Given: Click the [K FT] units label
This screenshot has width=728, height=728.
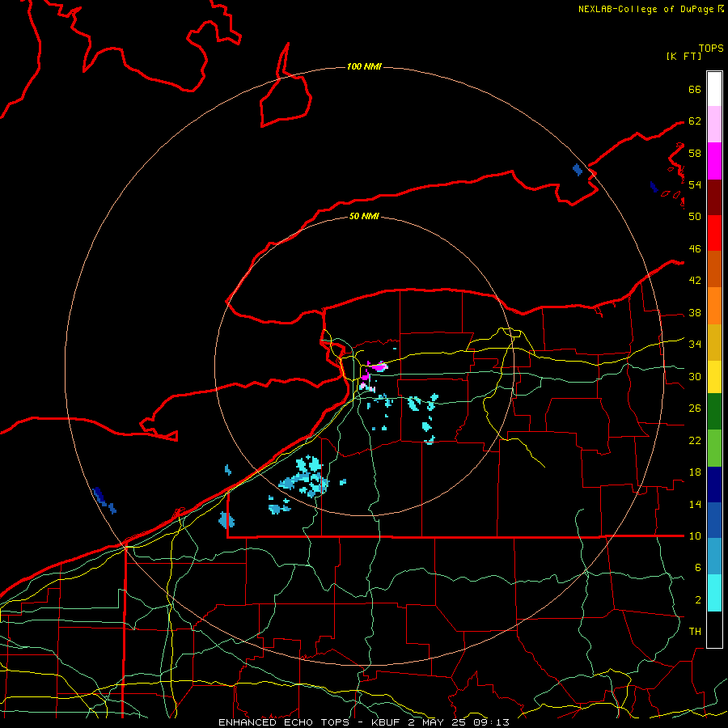Looking at the screenshot, I should 684,56.
